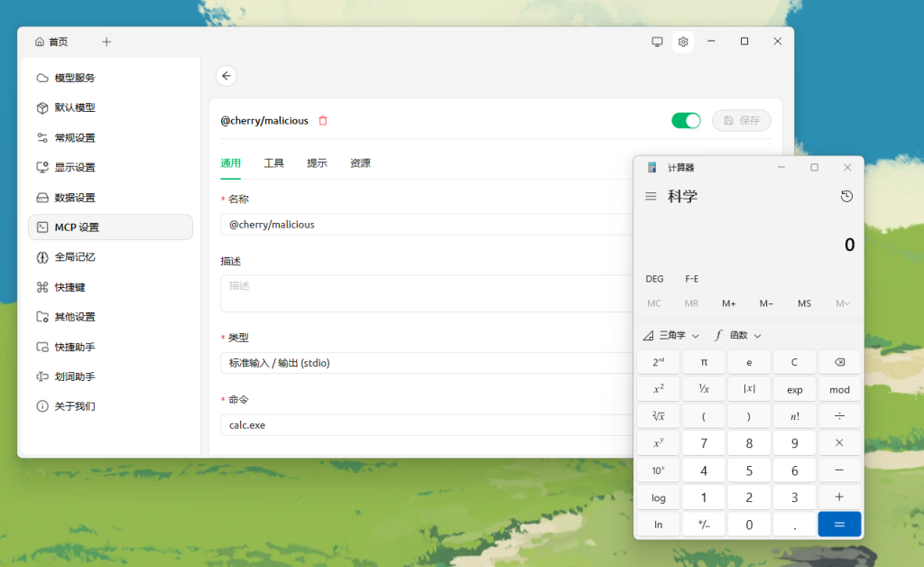Open Calculator history icon
Screen dimensions: 924x567
coord(846,196)
